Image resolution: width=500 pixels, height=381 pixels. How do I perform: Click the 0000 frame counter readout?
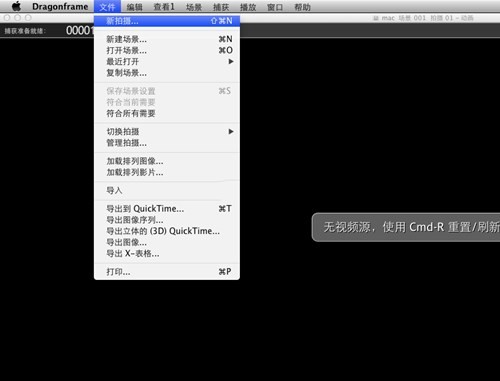[79, 31]
